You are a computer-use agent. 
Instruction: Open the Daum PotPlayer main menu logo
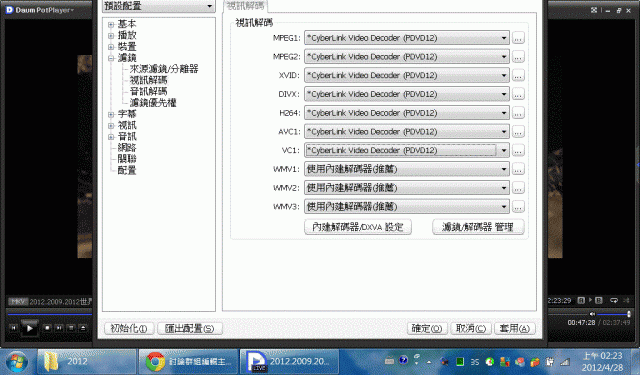9,10
